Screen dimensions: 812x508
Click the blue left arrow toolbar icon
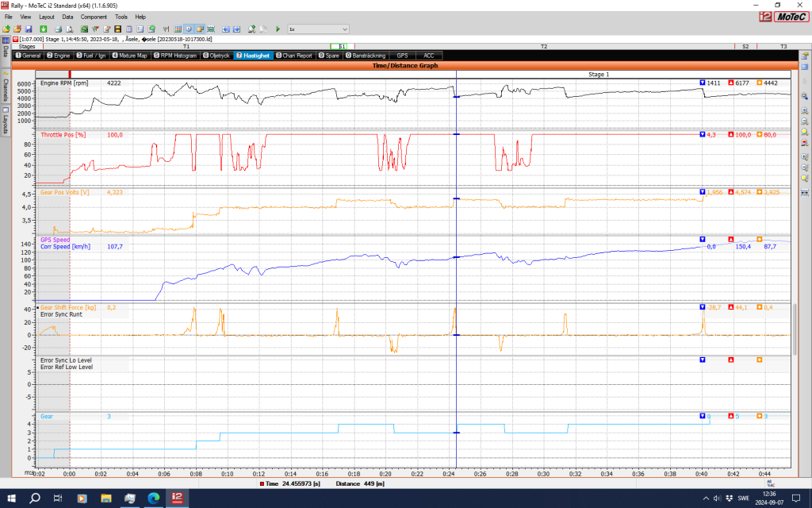pos(226,29)
